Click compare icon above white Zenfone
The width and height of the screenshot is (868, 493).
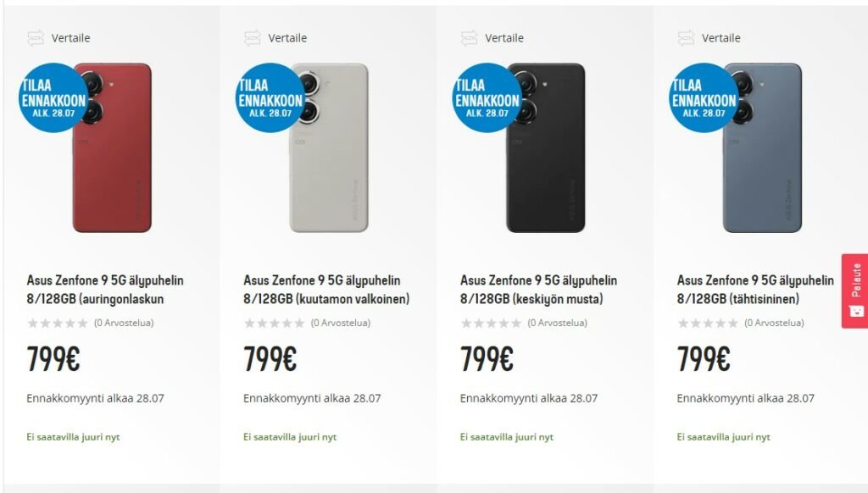coord(253,37)
